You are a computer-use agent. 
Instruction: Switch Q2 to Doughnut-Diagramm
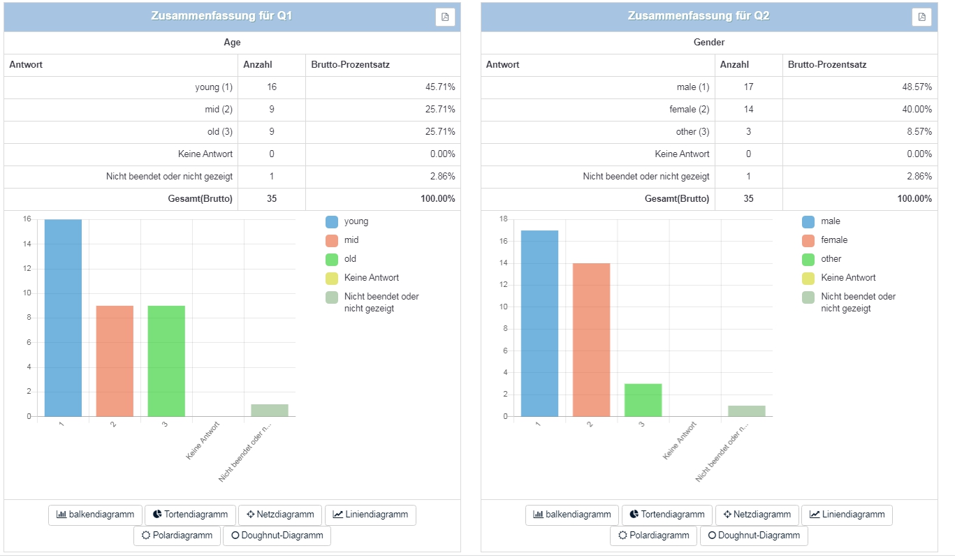tap(753, 536)
